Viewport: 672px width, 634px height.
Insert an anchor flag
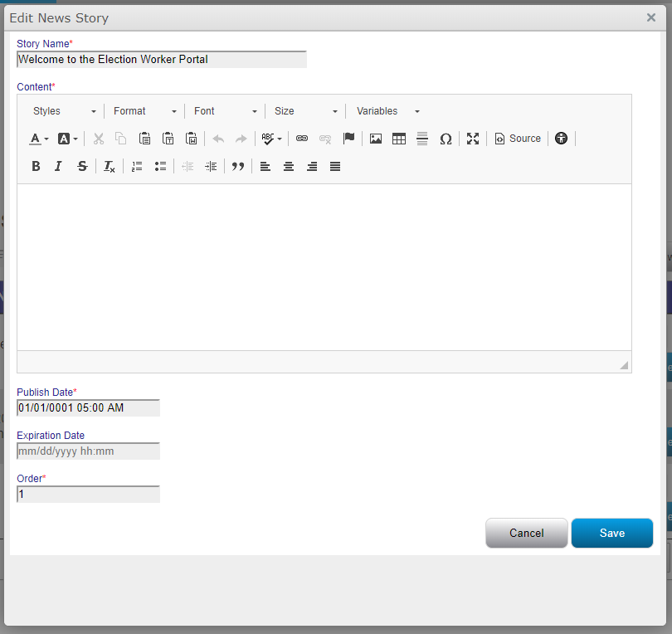348,139
